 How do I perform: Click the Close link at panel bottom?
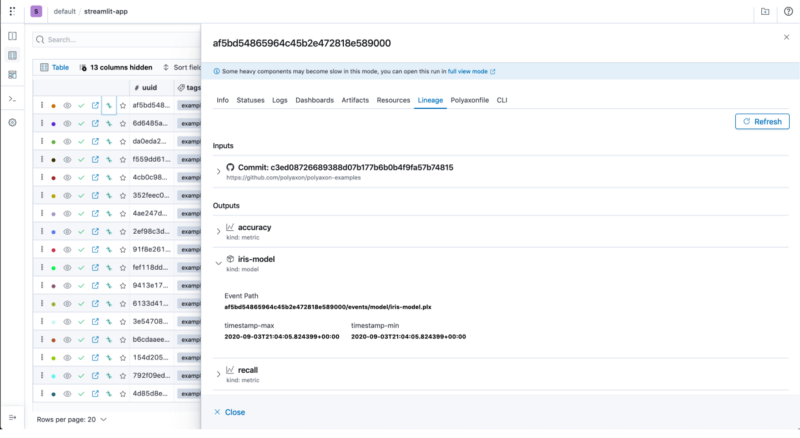[230, 412]
